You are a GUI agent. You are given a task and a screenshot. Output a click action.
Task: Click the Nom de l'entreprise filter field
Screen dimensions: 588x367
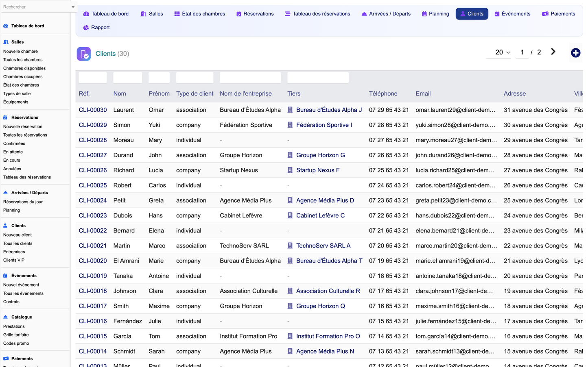(250, 78)
